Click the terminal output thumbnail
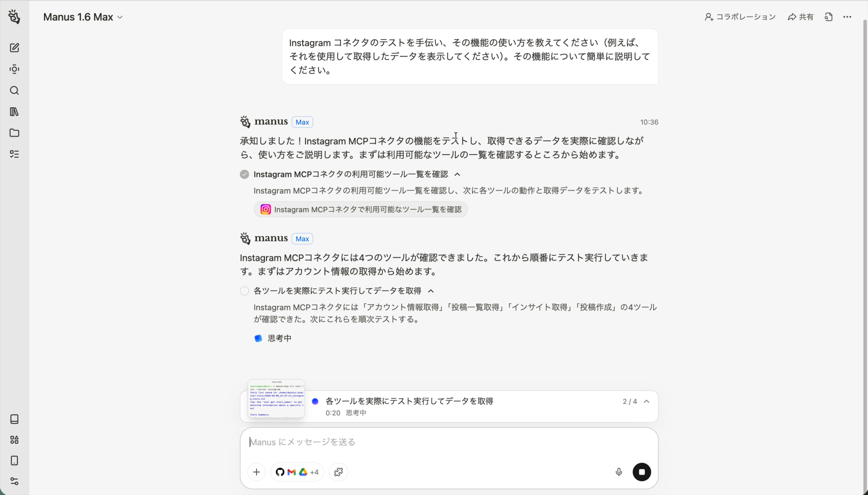This screenshot has height=495, width=868. coord(276,400)
